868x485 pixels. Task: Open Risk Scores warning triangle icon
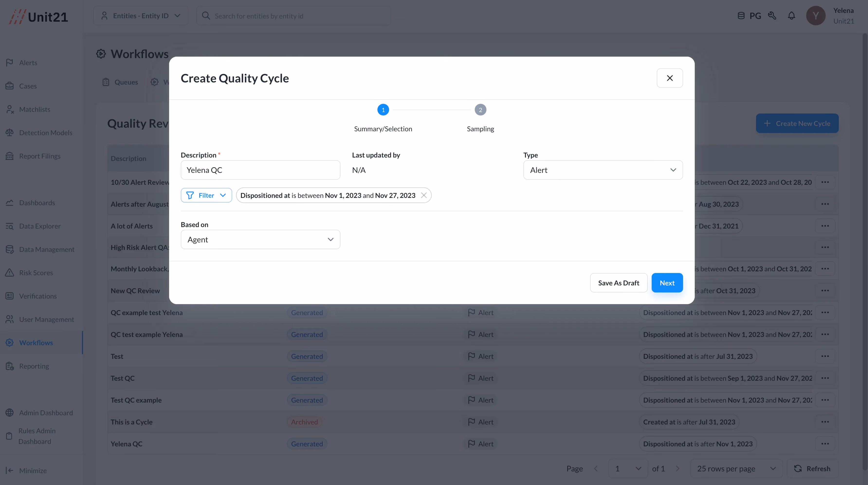click(x=9, y=273)
